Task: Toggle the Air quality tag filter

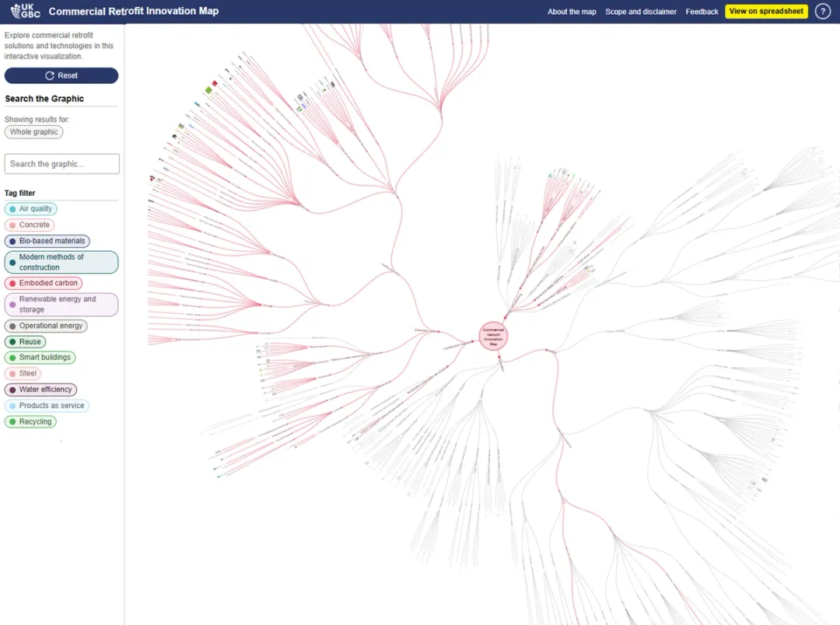Action: click(30, 209)
